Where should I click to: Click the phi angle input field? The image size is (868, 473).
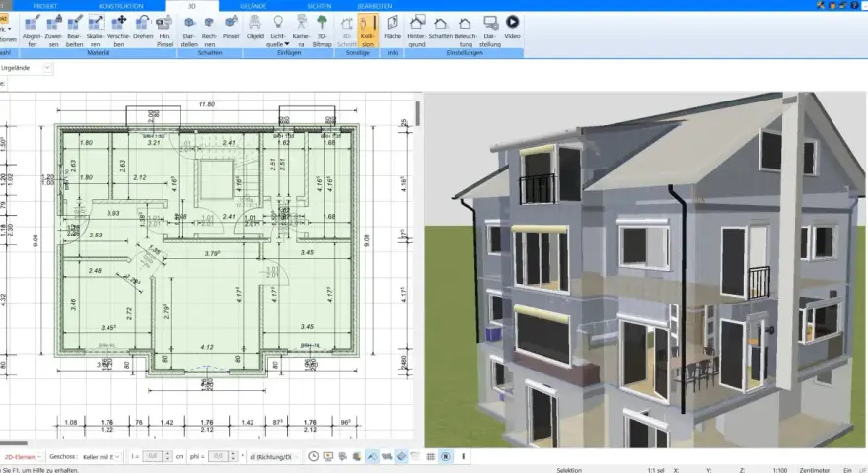(x=219, y=457)
